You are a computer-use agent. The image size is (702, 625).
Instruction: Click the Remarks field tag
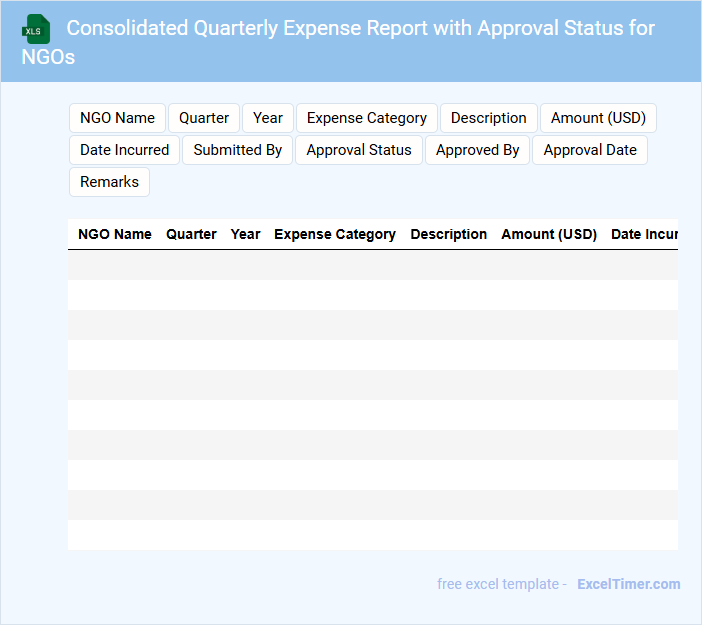point(109,182)
